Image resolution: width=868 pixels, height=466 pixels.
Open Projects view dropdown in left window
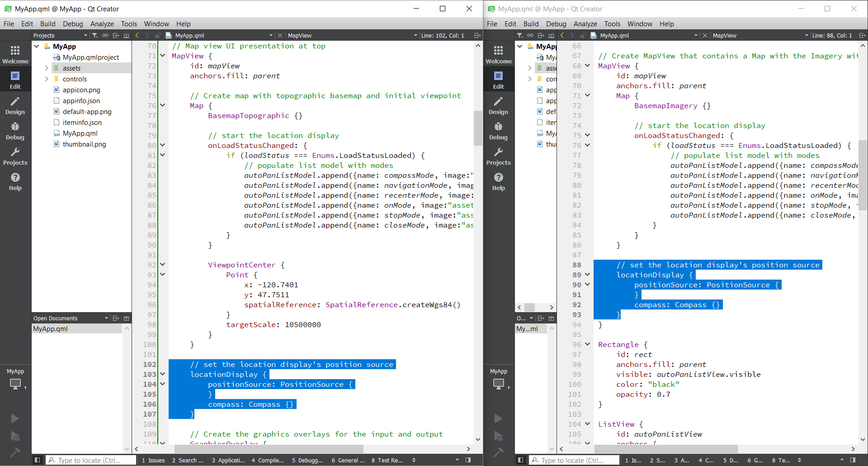pyautogui.click(x=60, y=35)
